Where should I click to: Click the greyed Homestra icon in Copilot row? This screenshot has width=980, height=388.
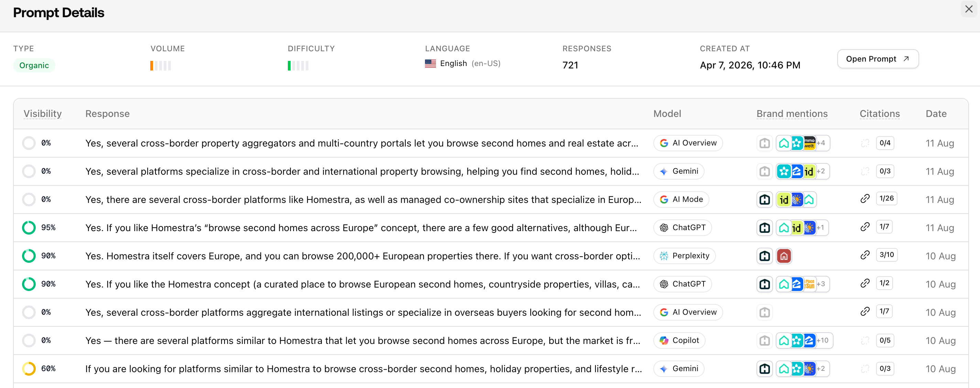pos(765,341)
